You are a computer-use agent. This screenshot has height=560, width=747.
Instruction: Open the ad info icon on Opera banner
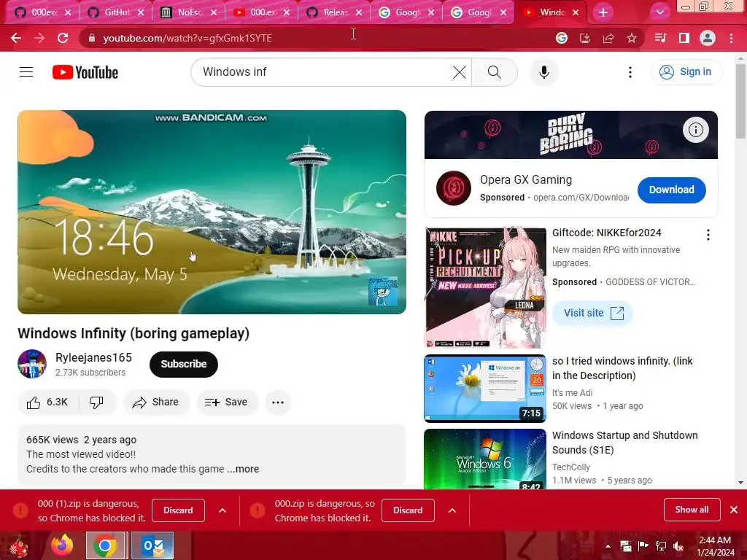click(x=695, y=130)
